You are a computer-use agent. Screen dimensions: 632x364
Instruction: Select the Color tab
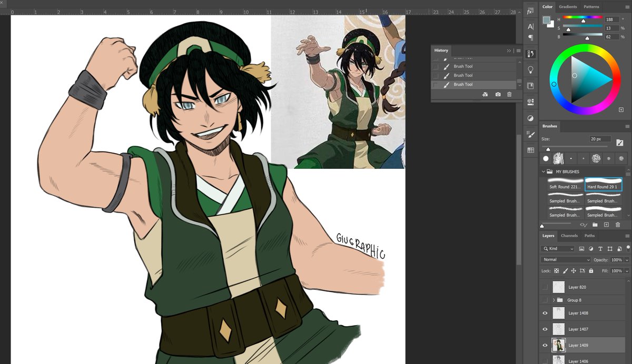tap(548, 7)
